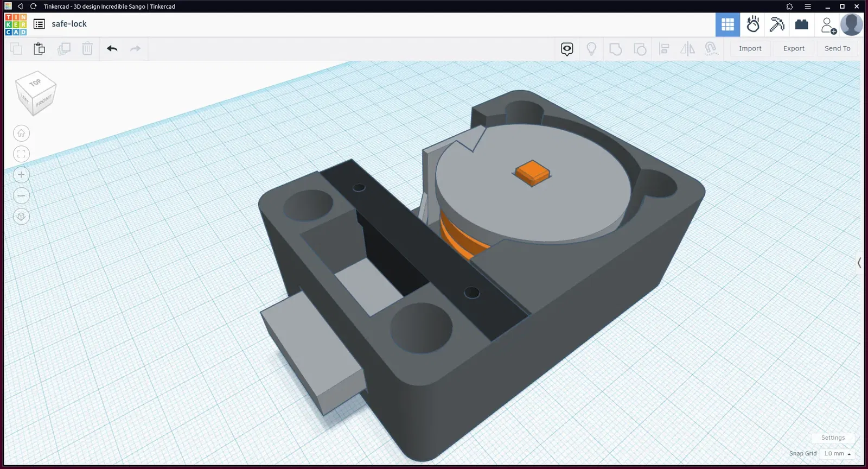Expand the collapsed shapes side panel
The image size is (868, 469).
(859, 263)
